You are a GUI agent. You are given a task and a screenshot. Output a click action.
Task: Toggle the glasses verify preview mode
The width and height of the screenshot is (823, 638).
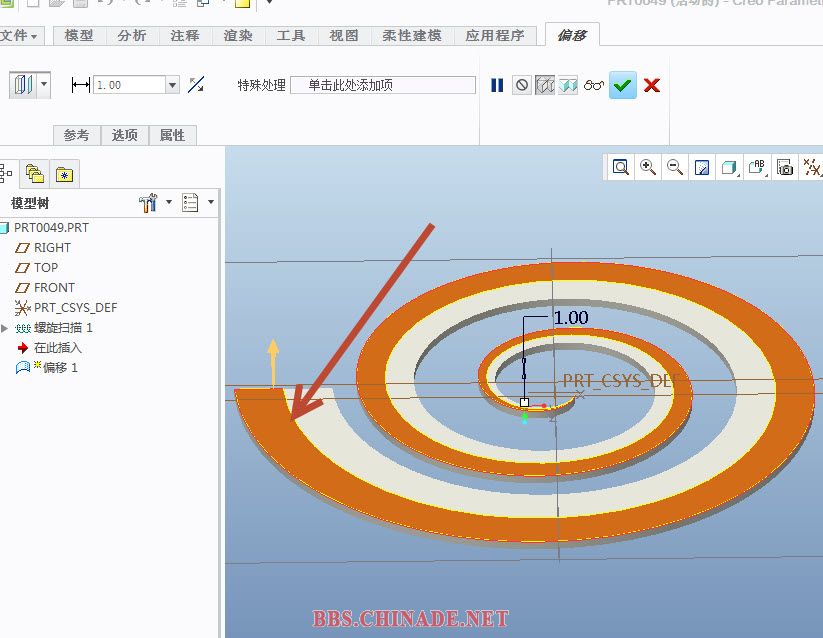click(x=594, y=86)
